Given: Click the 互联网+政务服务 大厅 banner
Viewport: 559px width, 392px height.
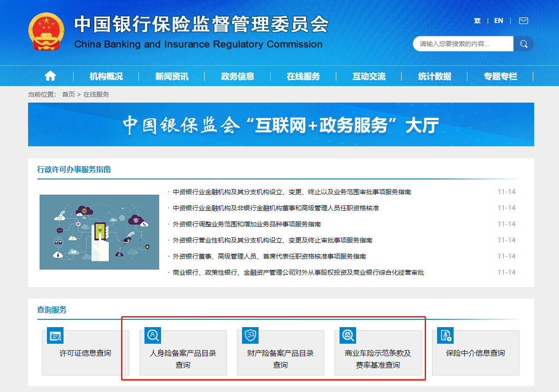Looking at the screenshot, I should tap(281, 125).
